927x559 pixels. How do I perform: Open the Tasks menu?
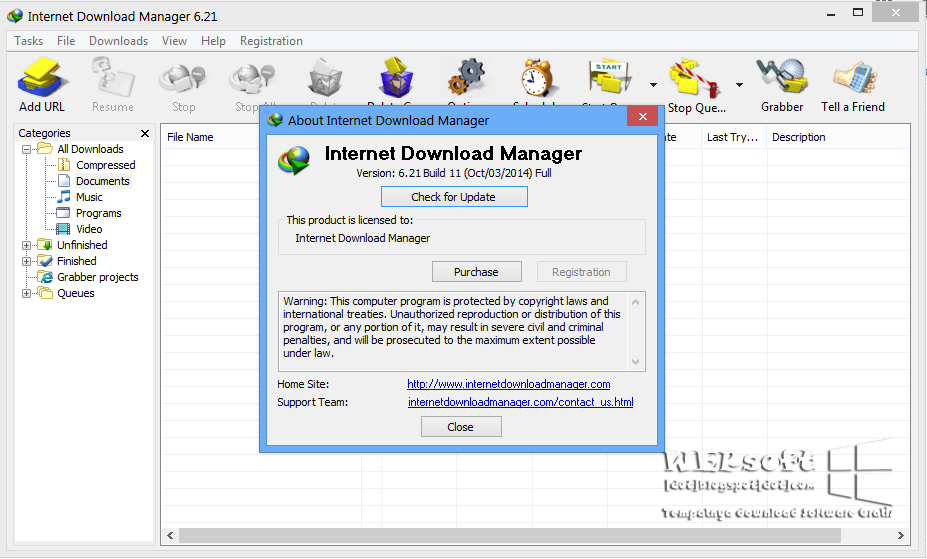(28, 41)
